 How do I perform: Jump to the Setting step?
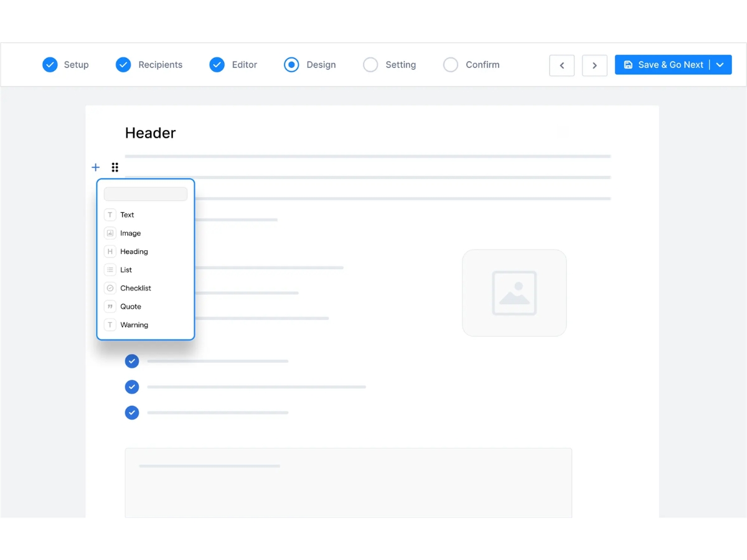point(390,65)
